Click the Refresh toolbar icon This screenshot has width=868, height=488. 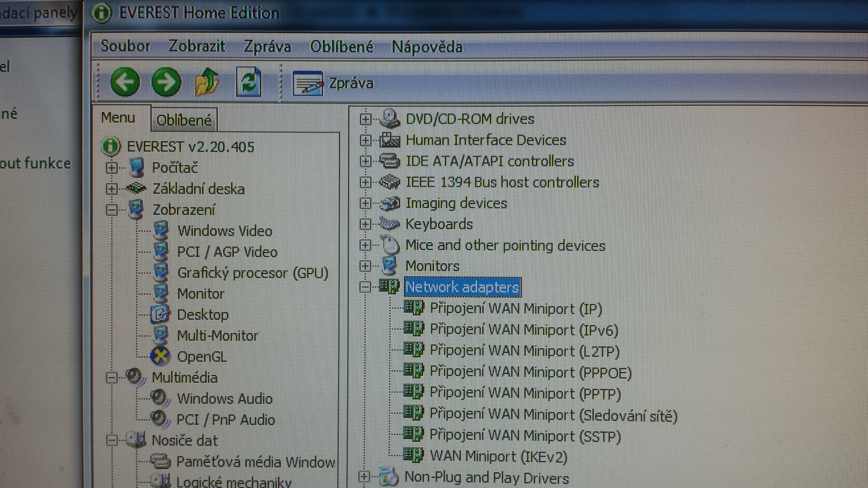point(248,81)
